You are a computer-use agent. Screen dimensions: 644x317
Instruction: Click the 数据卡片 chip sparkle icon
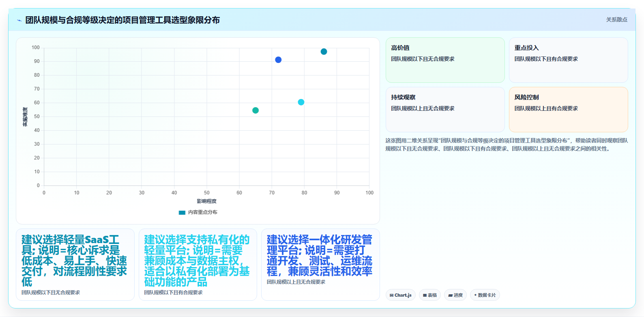(x=475, y=295)
